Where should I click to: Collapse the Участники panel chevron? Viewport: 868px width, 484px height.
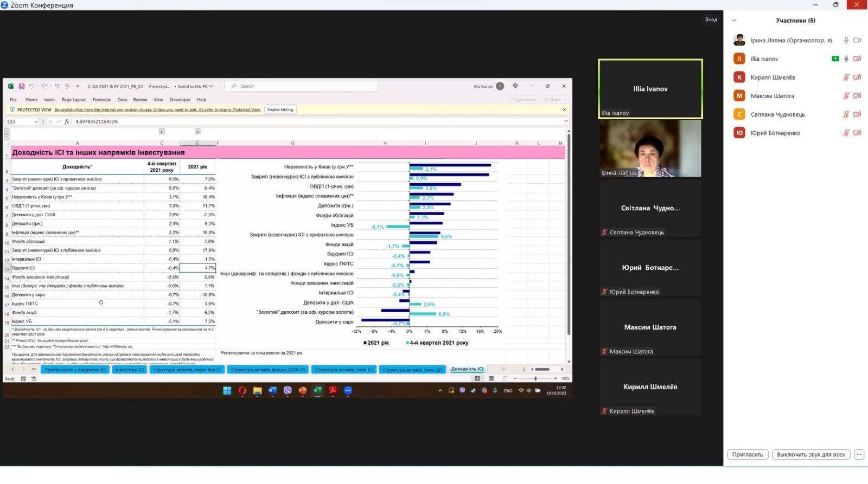pos(734,21)
